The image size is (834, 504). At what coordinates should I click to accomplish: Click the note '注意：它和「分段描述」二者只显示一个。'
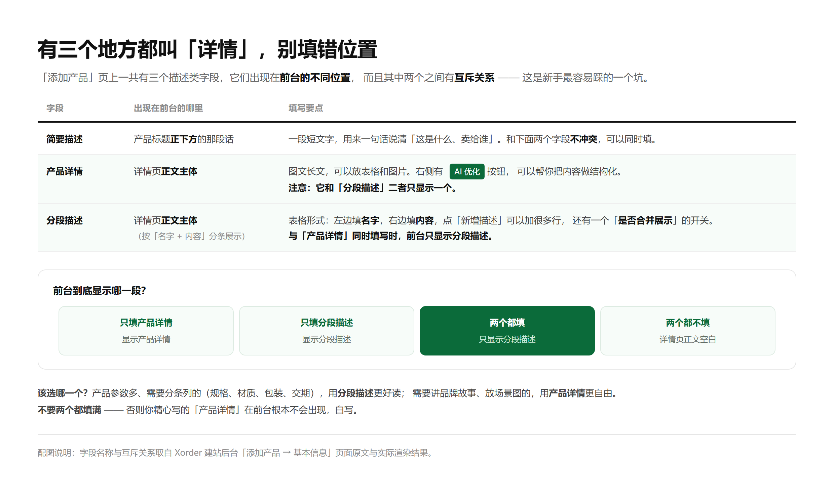[x=372, y=188]
